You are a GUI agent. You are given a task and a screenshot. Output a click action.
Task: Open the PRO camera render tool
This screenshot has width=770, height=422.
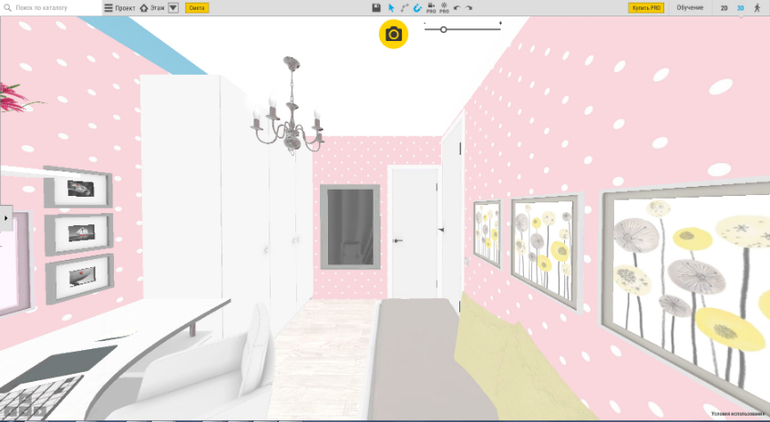pyautogui.click(x=431, y=8)
